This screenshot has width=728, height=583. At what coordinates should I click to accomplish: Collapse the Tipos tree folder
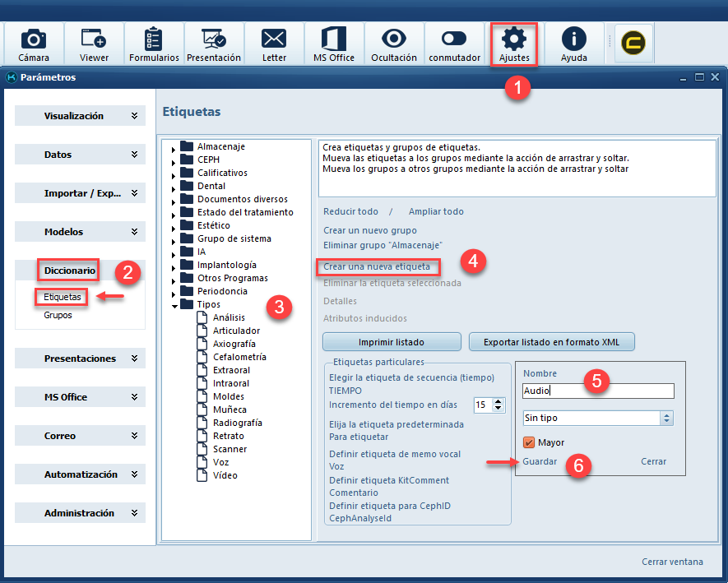pyautogui.click(x=174, y=305)
